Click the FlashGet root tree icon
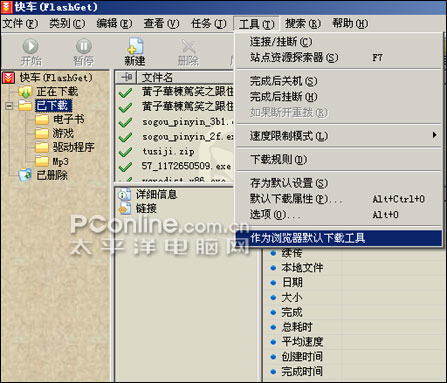 click(8, 78)
